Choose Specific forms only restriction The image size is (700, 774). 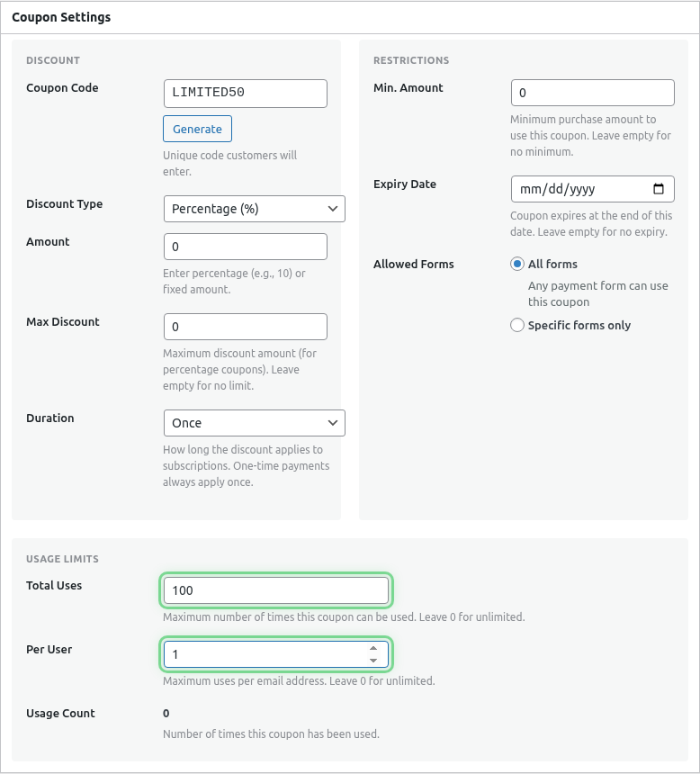point(517,325)
